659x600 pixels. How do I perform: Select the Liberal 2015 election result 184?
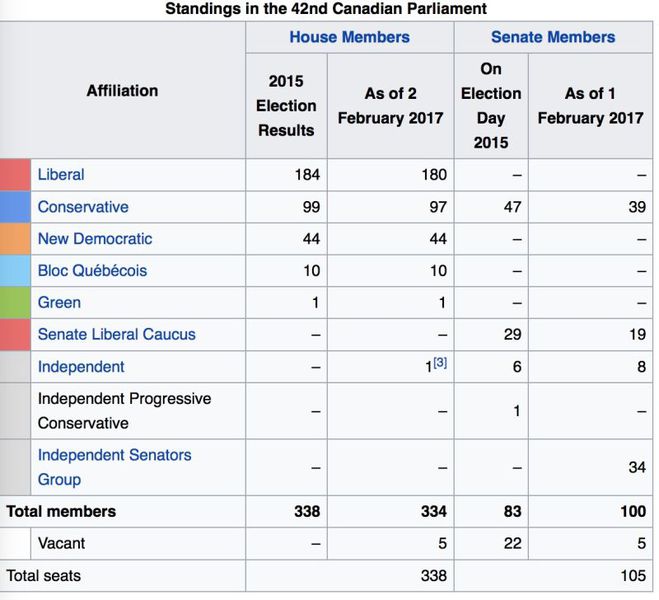307,175
